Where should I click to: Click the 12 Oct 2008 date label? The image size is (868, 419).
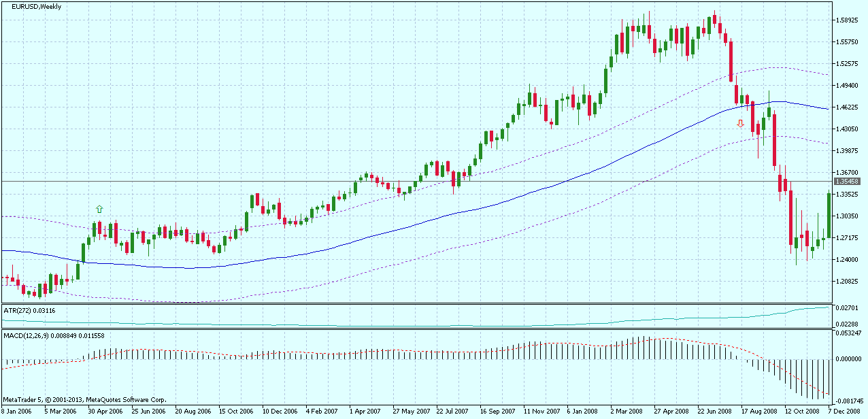pos(802,412)
